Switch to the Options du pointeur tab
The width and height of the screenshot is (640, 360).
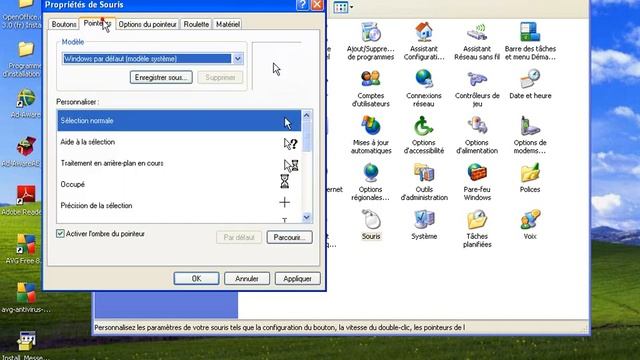coord(147,24)
